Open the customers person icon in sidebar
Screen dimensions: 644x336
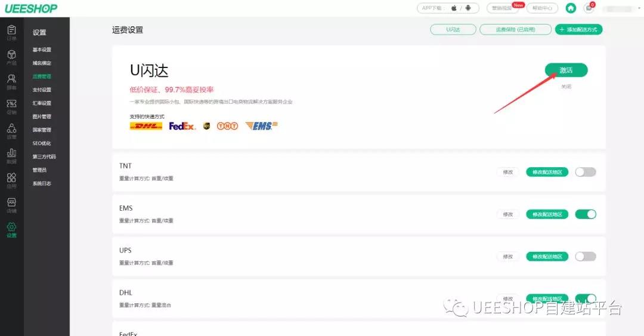coord(11,79)
